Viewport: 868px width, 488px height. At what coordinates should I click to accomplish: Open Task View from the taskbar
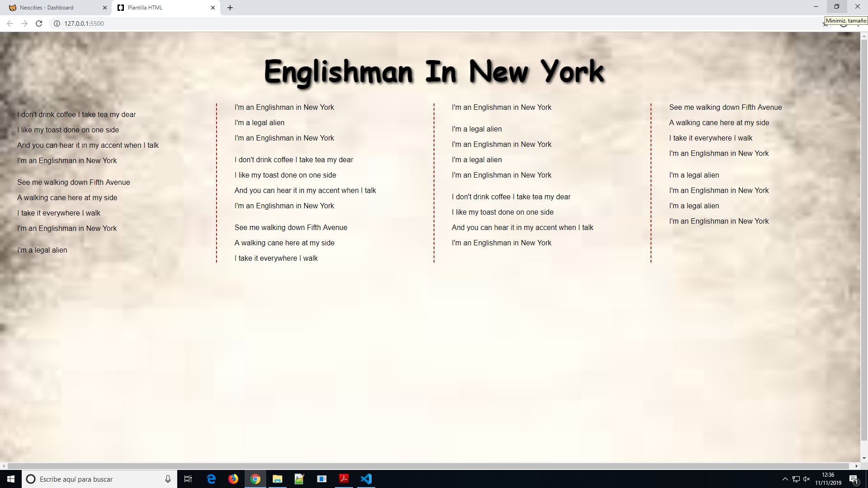tap(188, 479)
